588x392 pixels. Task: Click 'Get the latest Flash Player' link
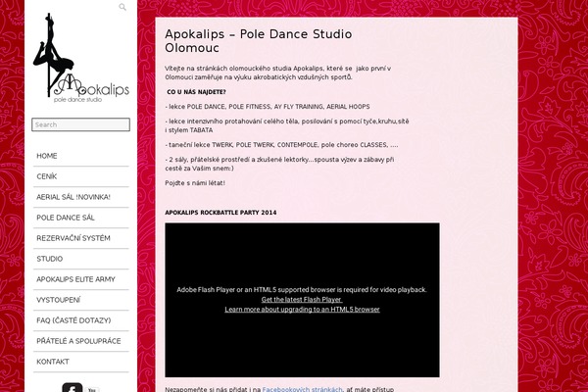302,300
